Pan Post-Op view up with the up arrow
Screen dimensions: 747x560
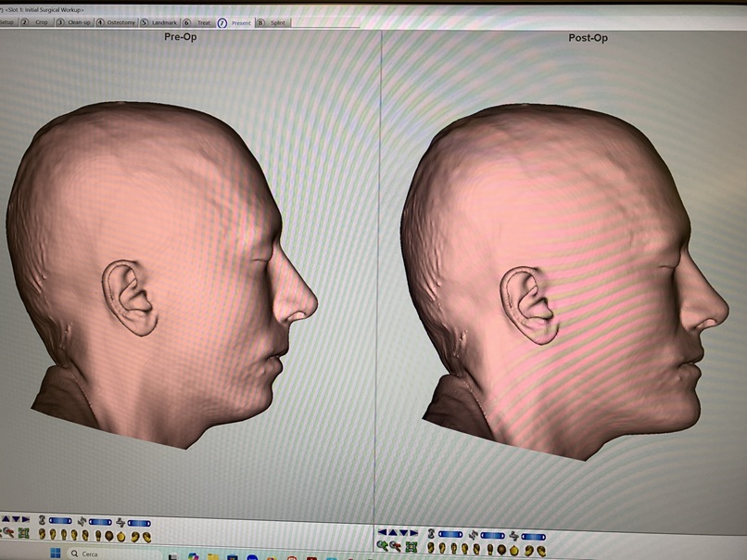click(393, 532)
